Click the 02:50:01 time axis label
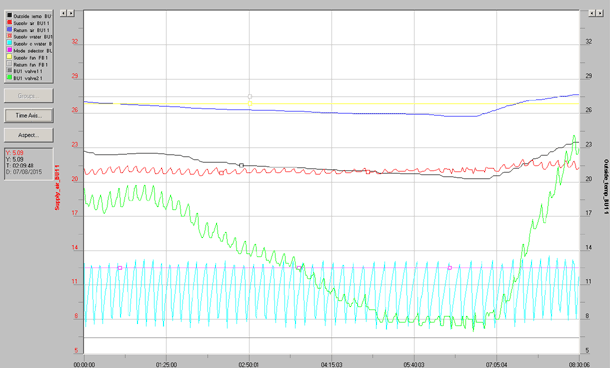610x368 pixels. [x=249, y=364]
